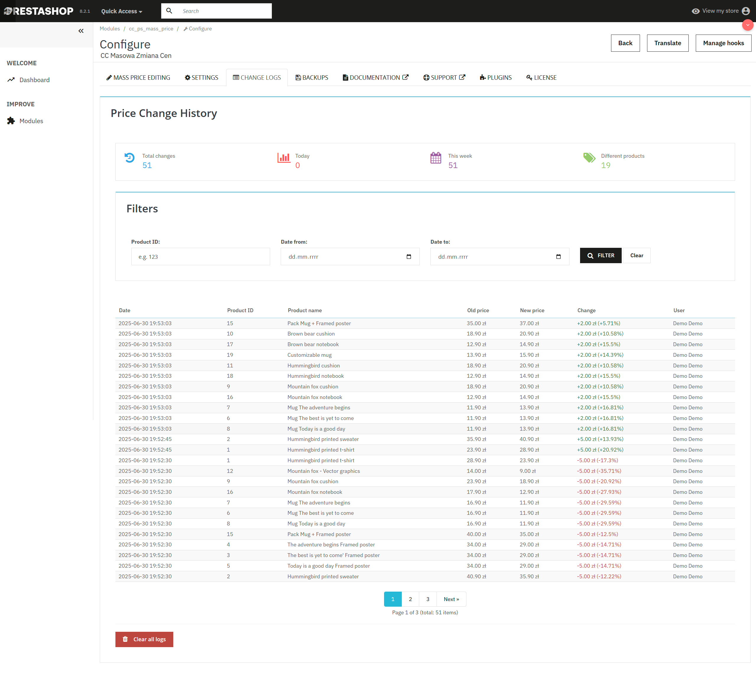Click the Product ID input field
This screenshot has height=700, width=756.
tap(200, 256)
